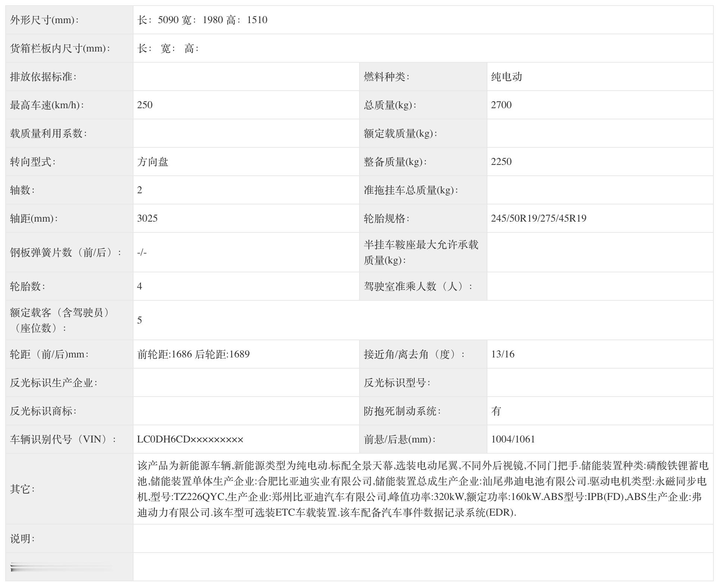719x588 pixels.
Task: Select the angle value 13/16
Action: pos(503,354)
